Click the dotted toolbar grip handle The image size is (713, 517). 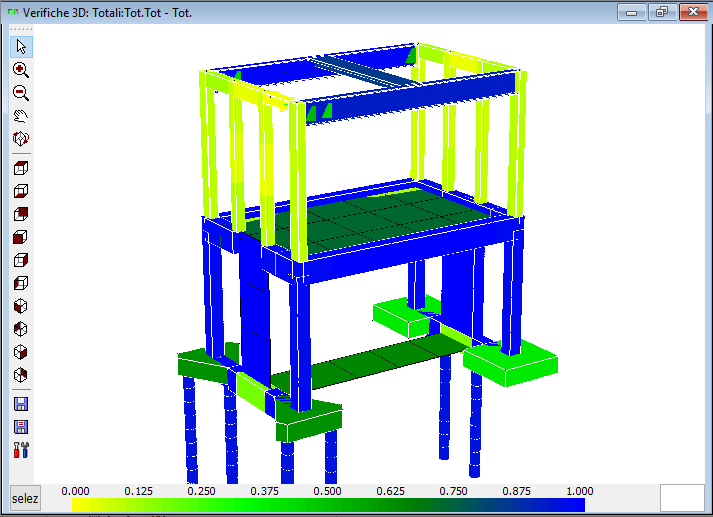21,29
